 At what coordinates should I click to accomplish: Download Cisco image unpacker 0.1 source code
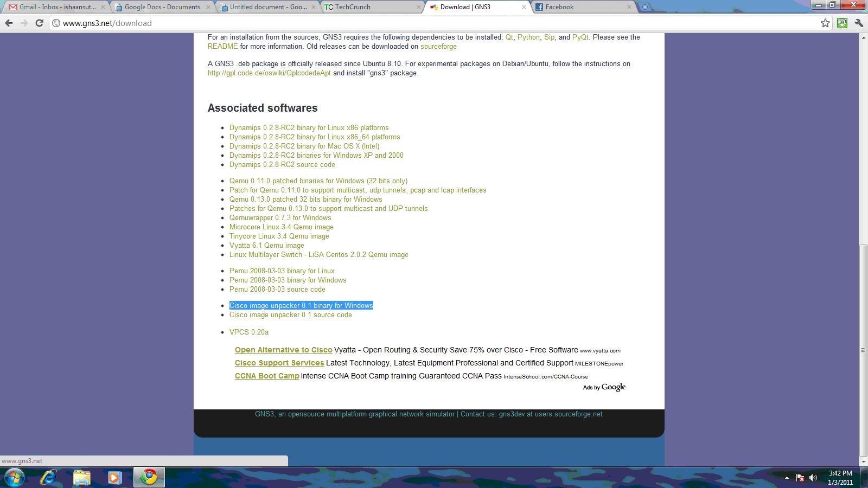click(290, 315)
